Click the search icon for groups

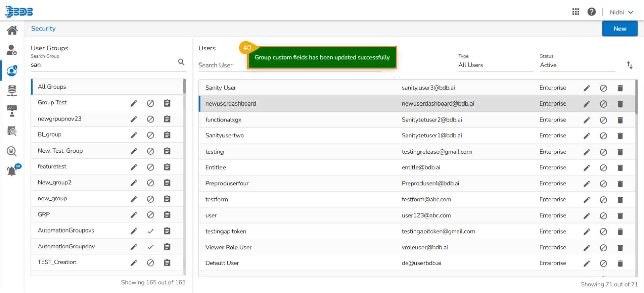(181, 62)
